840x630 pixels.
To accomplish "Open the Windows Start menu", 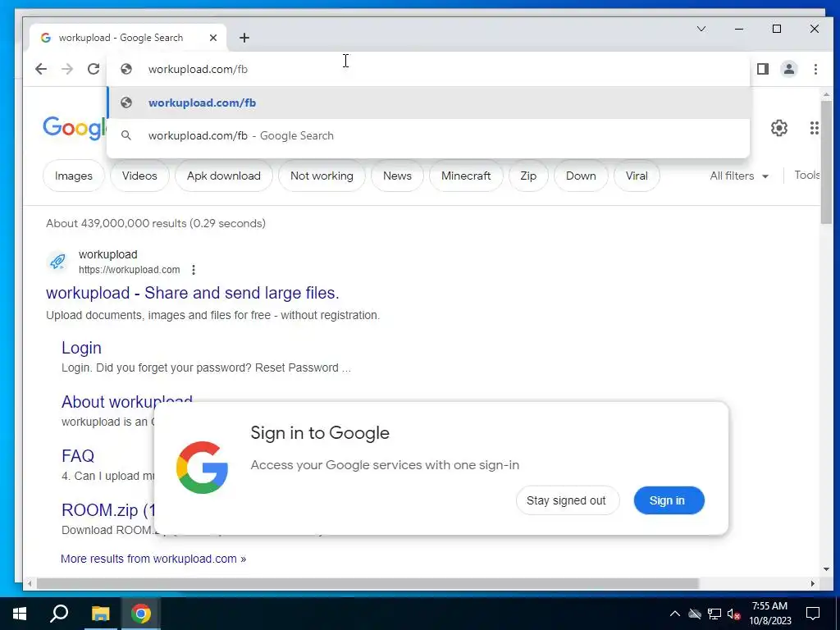I will pyautogui.click(x=20, y=614).
